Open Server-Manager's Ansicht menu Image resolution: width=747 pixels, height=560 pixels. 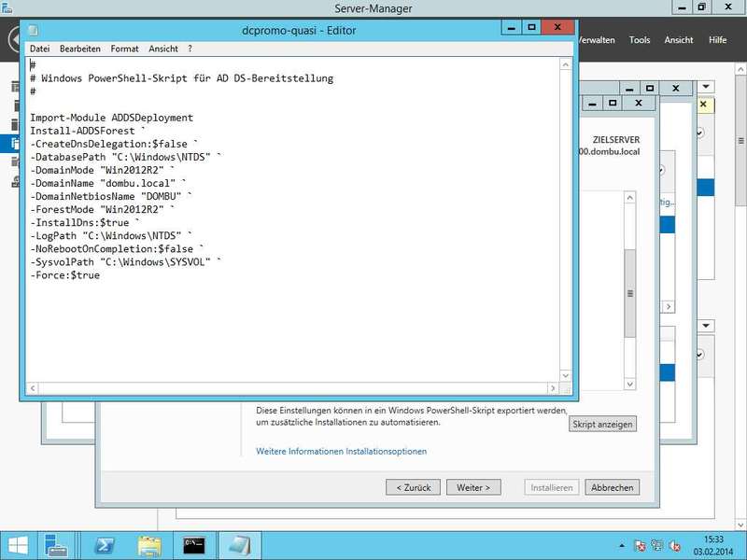[679, 40]
